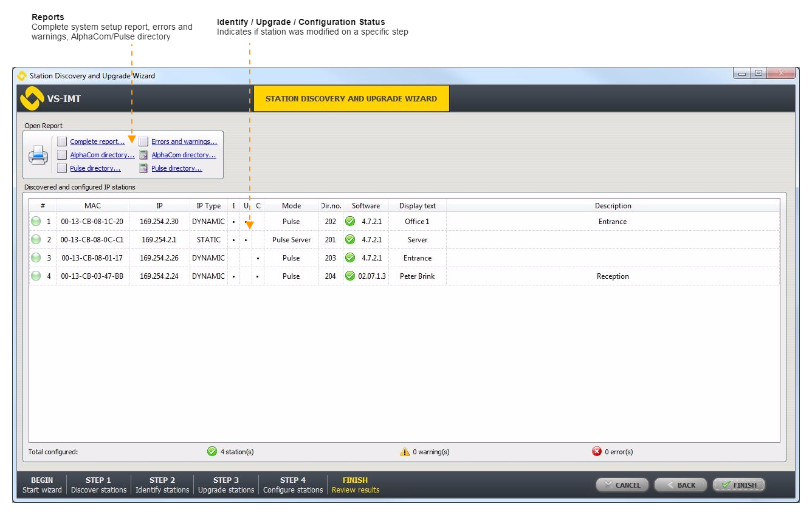Viewport: 812px width, 515px height.
Task: Click the document icon beside Complete report
Action: tap(62, 142)
